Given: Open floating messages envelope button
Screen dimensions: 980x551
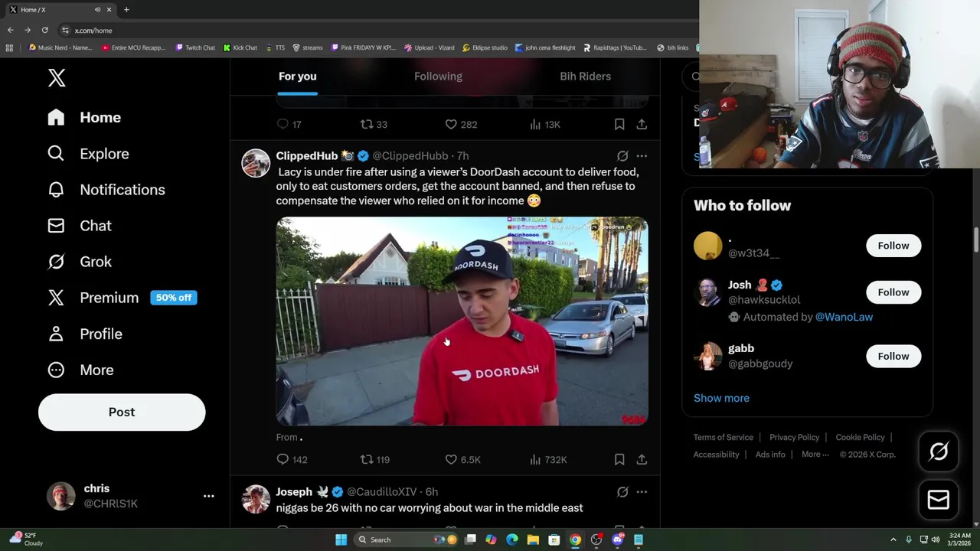Looking at the screenshot, I should tap(939, 500).
